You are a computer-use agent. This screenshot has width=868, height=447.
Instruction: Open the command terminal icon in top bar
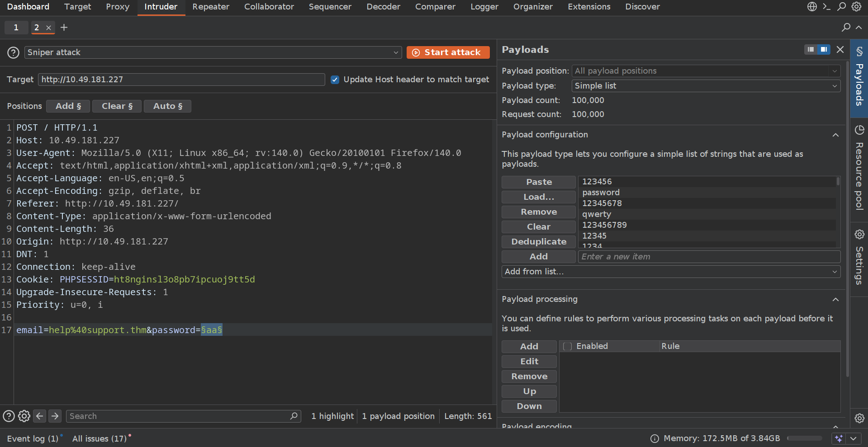pyautogui.click(x=827, y=7)
